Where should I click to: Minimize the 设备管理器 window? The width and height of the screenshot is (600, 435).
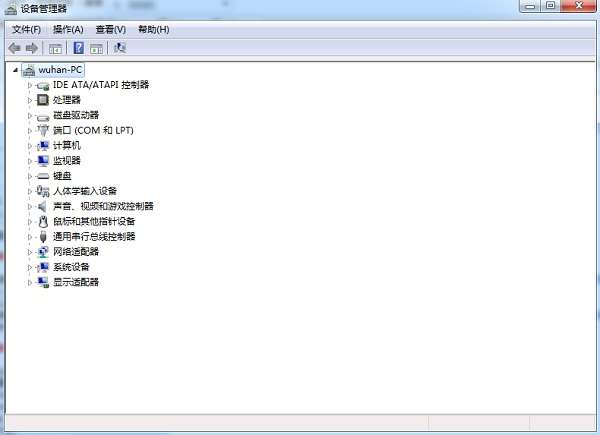tap(530, 6)
